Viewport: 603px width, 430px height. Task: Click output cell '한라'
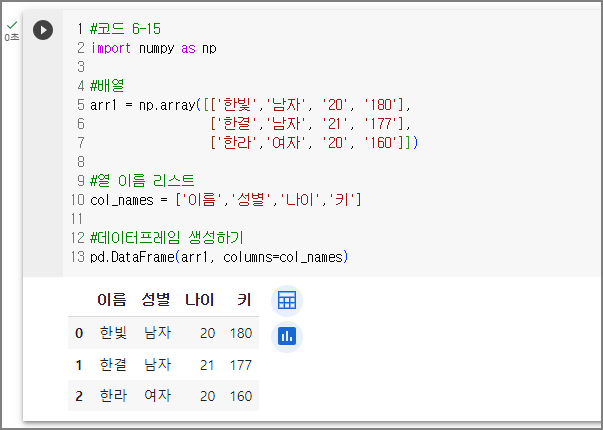pos(113,396)
